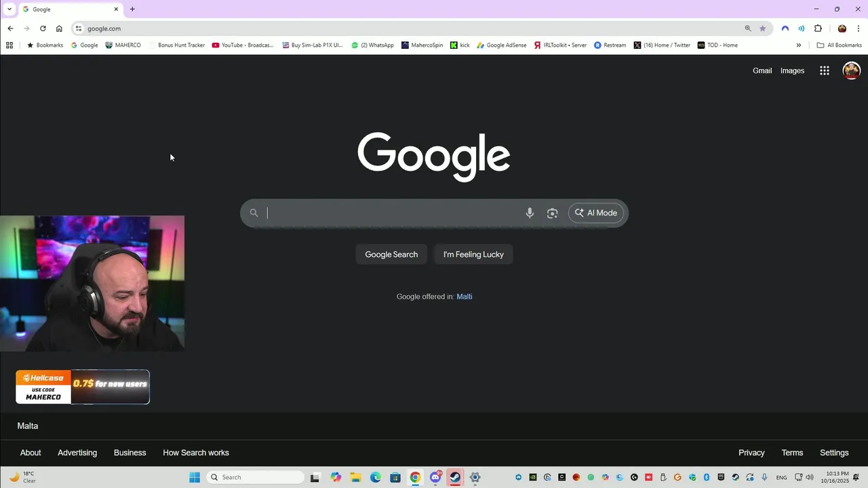Click the Windows taskbar search box
This screenshot has width=868, height=488.
[x=255, y=477]
